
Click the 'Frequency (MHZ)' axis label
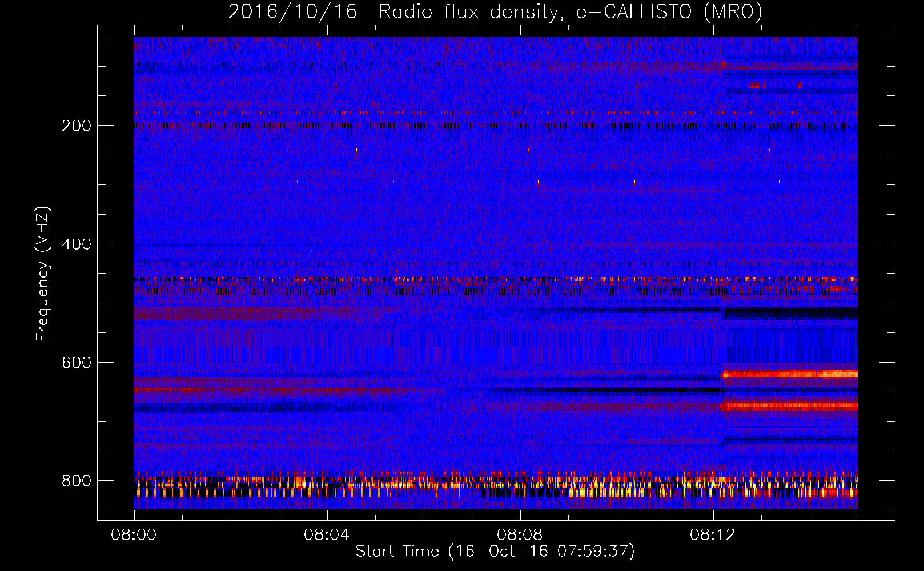[x=43, y=274]
